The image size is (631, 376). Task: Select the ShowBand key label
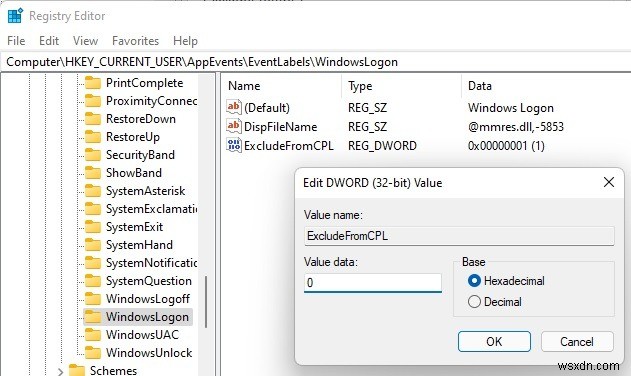coord(134,173)
